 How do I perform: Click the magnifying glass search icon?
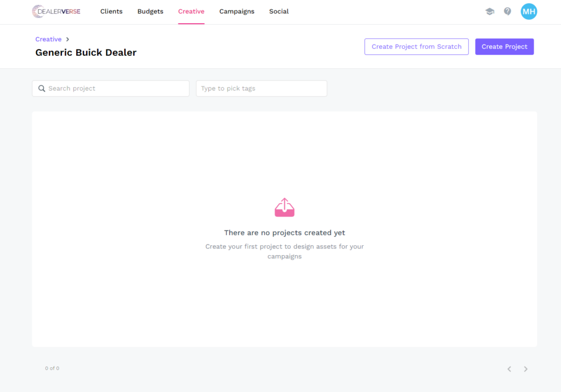pyautogui.click(x=42, y=89)
